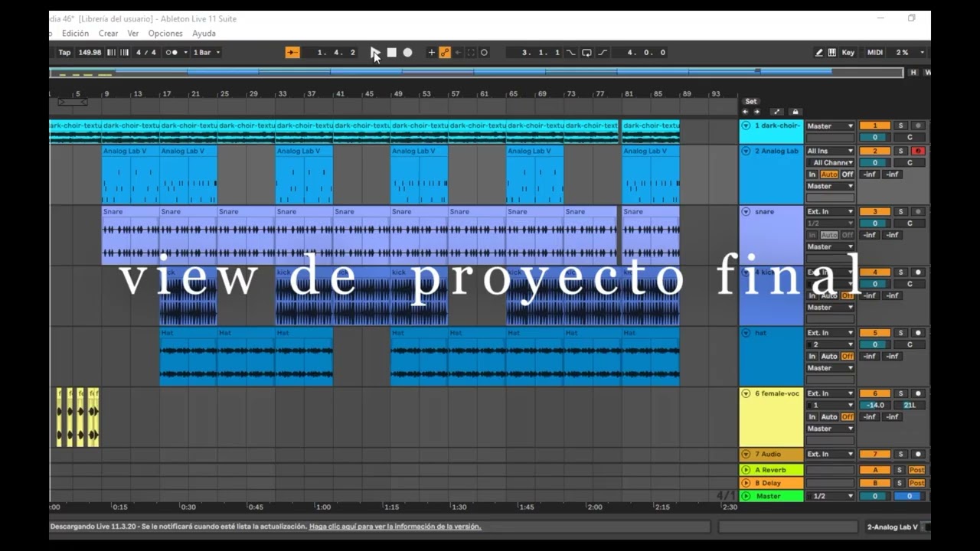The image size is (980, 551).
Task: Unfold the A Reverb return track
Action: click(746, 470)
